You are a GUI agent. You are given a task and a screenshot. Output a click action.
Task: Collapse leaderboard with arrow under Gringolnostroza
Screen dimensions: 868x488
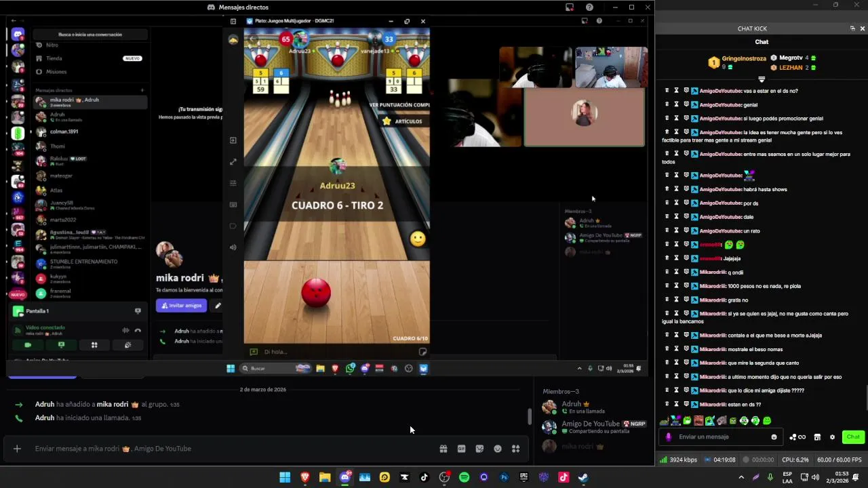[762, 80]
